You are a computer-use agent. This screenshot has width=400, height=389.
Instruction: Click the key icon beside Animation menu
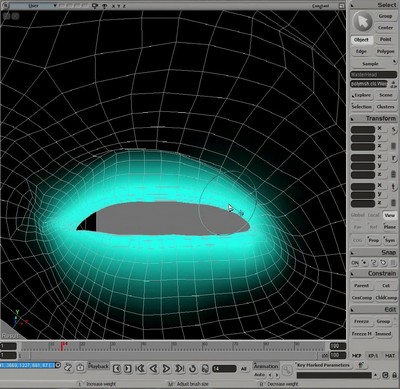pyautogui.click(x=287, y=370)
